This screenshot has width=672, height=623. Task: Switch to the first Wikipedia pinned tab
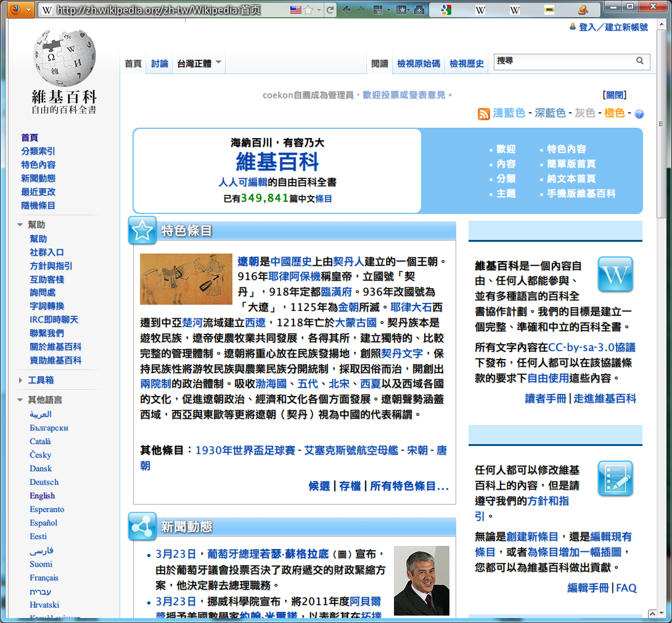(x=480, y=10)
